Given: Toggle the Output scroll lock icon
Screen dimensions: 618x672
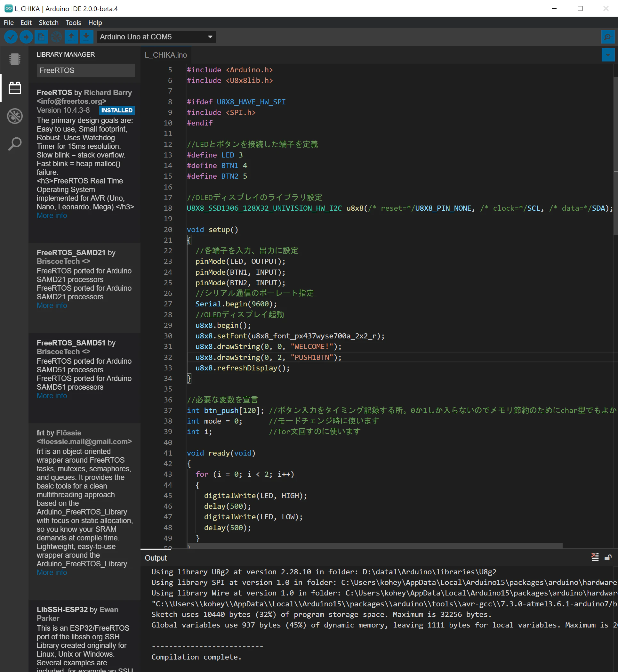Looking at the screenshot, I should (608, 557).
